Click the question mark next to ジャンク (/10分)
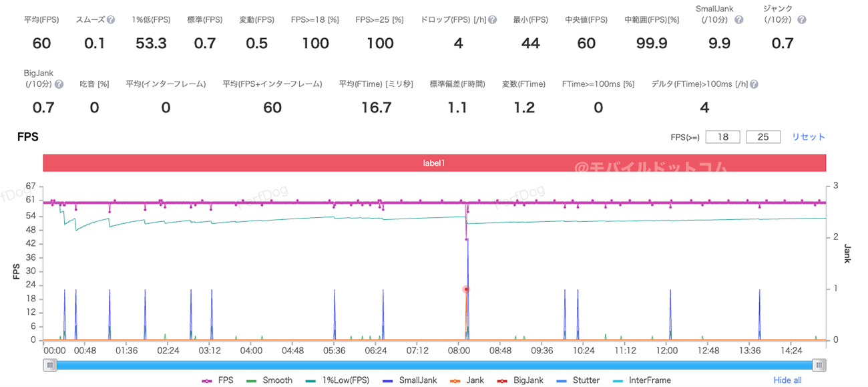The height and width of the screenshot is (387, 868). coord(801,20)
